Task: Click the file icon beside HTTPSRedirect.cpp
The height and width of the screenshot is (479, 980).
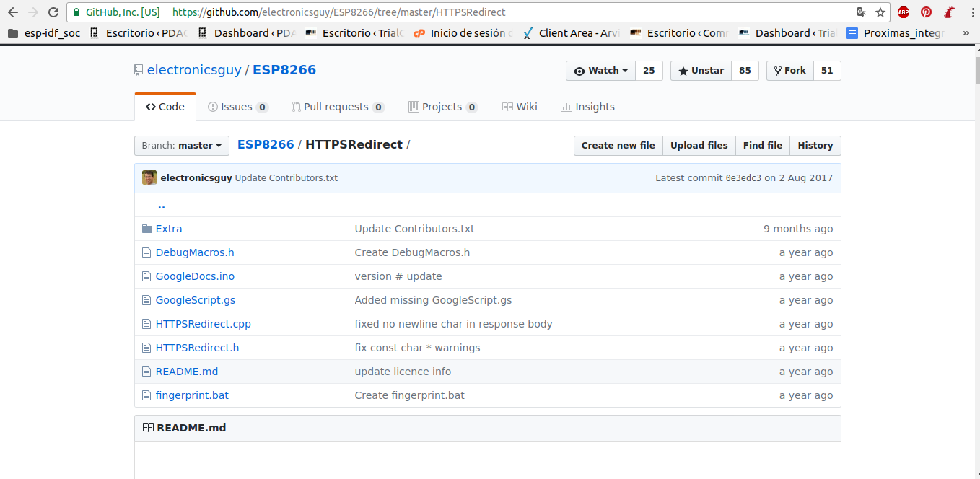Action: (x=147, y=324)
